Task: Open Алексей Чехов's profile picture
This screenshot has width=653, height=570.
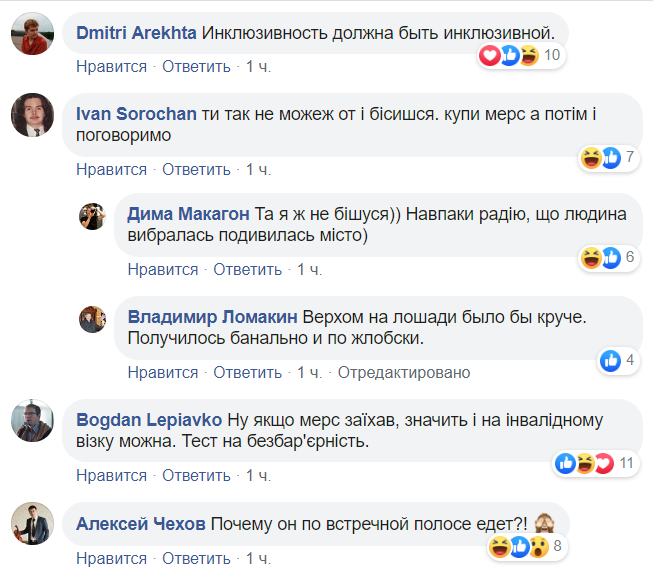Action: pos(32,523)
